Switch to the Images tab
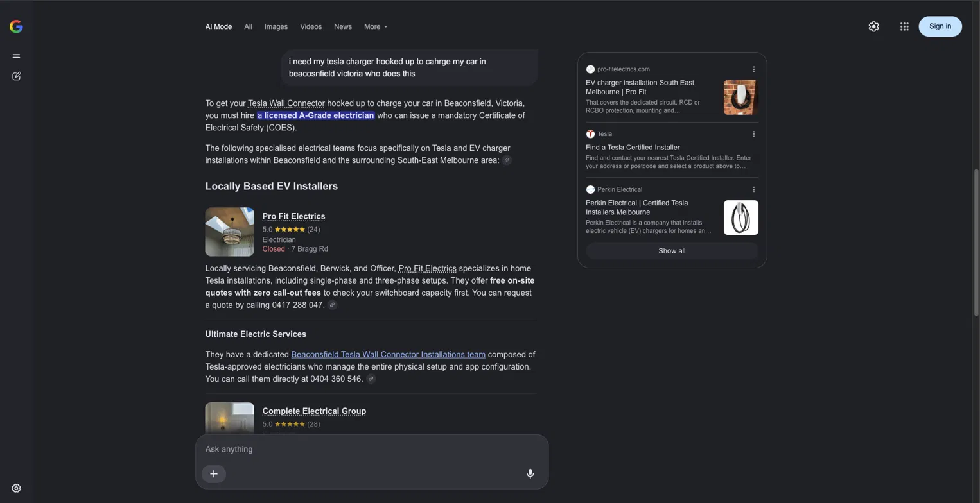The height and width of the screenshot is (503, 980). click(x=276, y=26)
